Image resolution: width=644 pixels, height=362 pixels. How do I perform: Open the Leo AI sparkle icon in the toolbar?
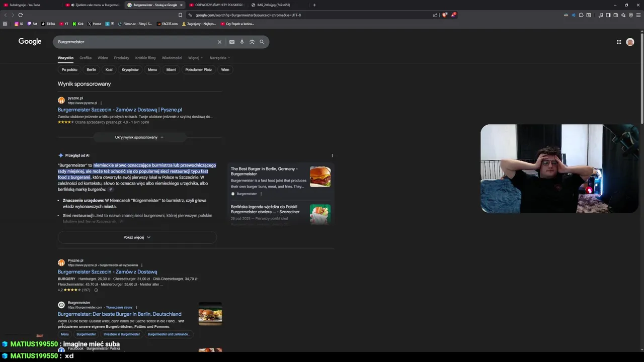tap(623, 15)
